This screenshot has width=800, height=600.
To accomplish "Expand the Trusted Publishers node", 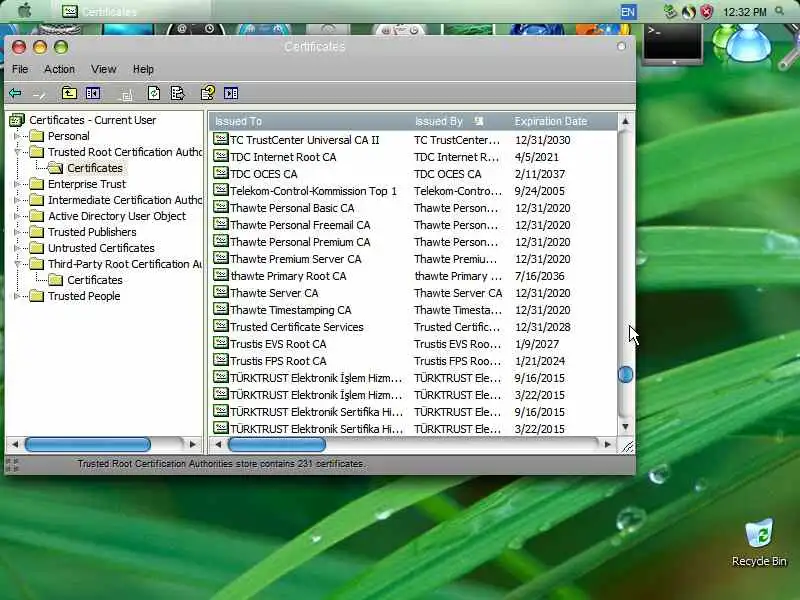I will tap(17, 232).
